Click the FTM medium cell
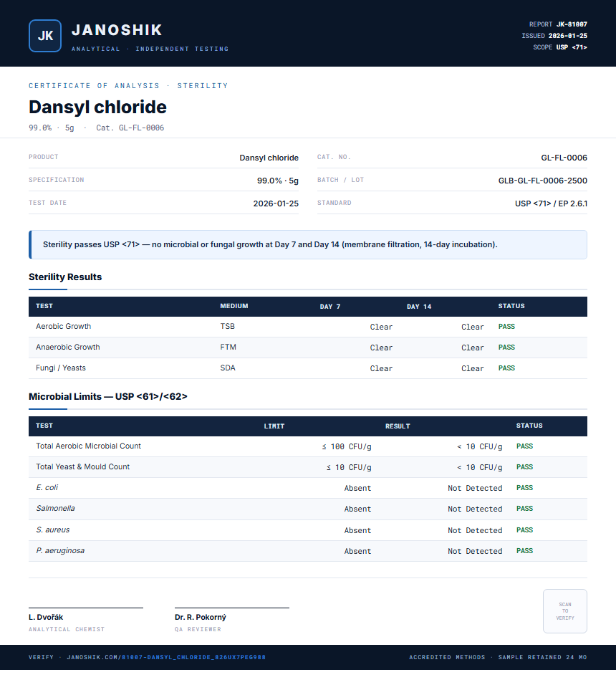The width and height of the screenshot is (616, 690). [228, 347]
